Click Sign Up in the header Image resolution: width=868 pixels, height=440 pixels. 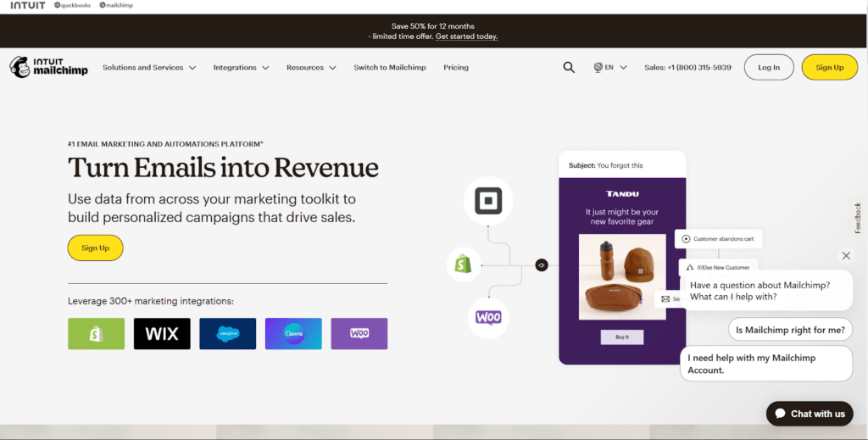pyautogui.click(x=829, y=68)
